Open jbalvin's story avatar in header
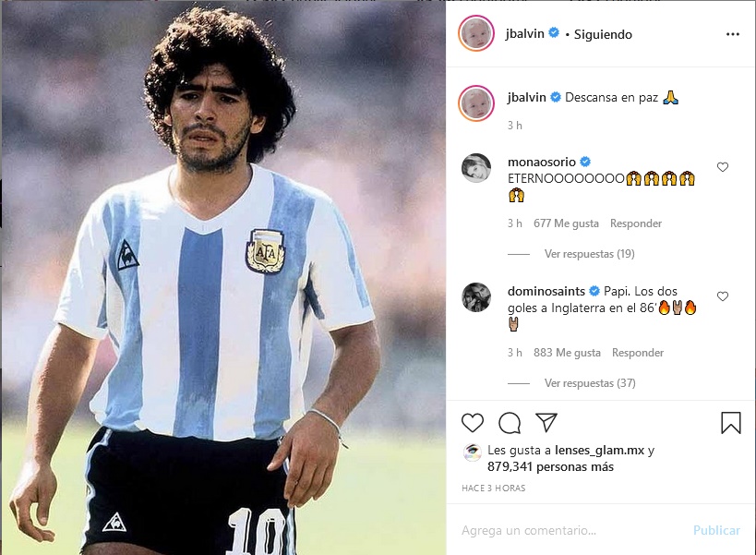The image size is (756, 555). point(476,33)
